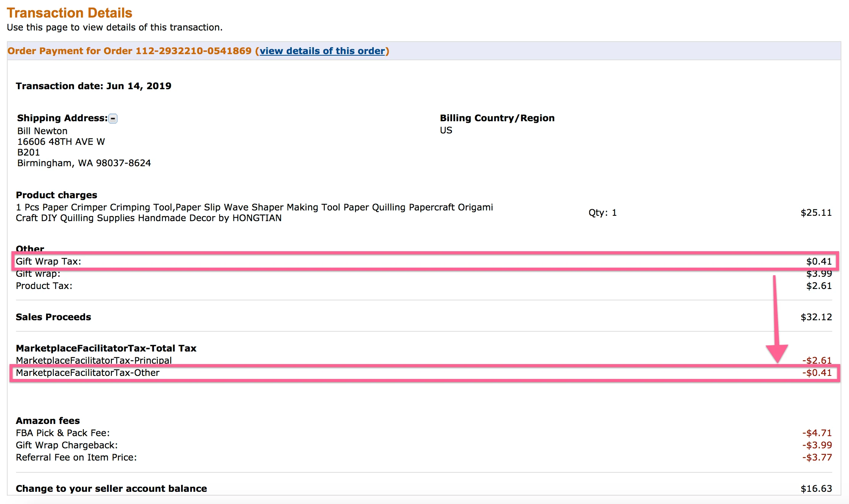Select MarketplaceFacilitatorTax-Total Tax heading
Viewport: 849px width, 504px height.
coord(106,348)
